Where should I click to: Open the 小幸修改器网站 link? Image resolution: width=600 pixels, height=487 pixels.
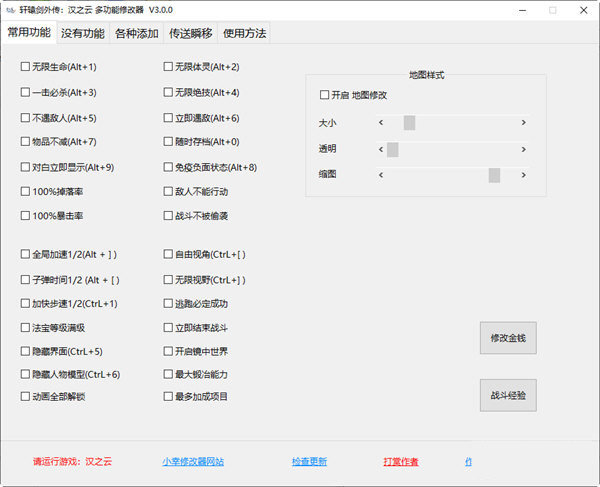[x=193, y=462]
